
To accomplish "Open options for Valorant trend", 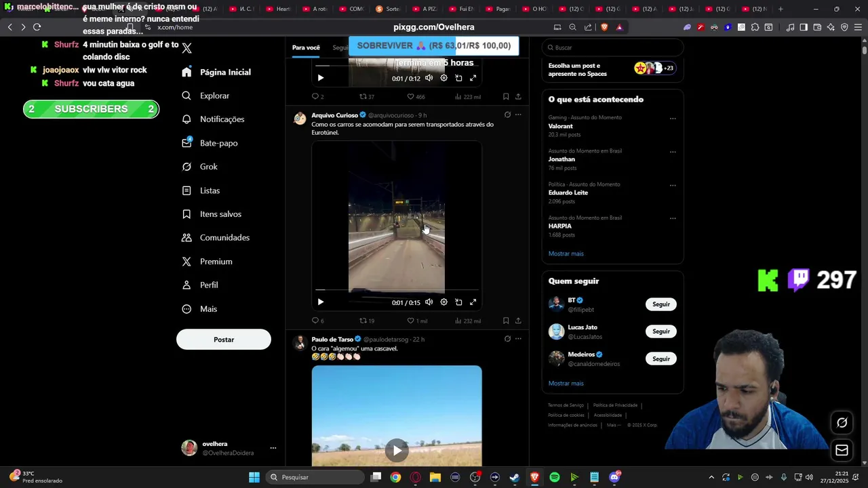I will (673, 119).
